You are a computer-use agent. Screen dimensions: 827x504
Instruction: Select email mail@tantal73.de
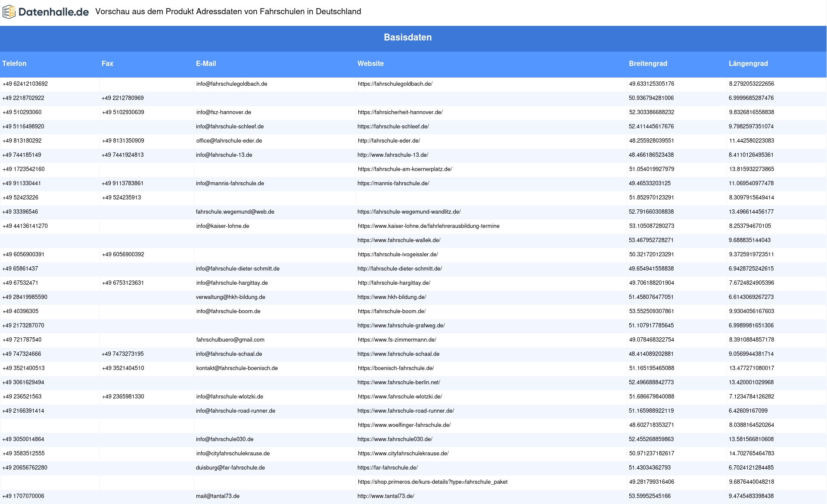click(218, 496)
